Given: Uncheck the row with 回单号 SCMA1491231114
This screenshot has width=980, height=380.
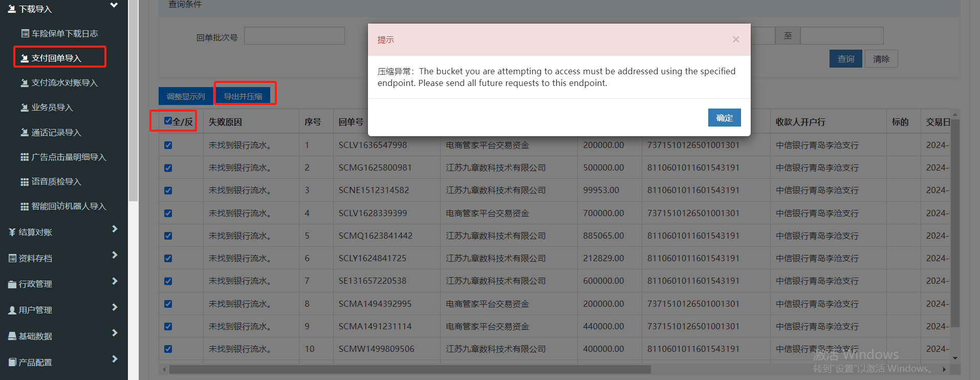Looking at the screenshot, I should (168, 326).
